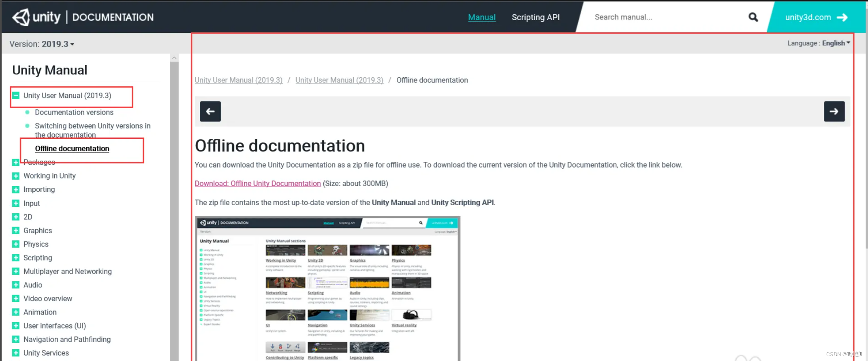Screen dimensions: 868x361
Task: Expand the Video overview section
Action: [16, 299]
